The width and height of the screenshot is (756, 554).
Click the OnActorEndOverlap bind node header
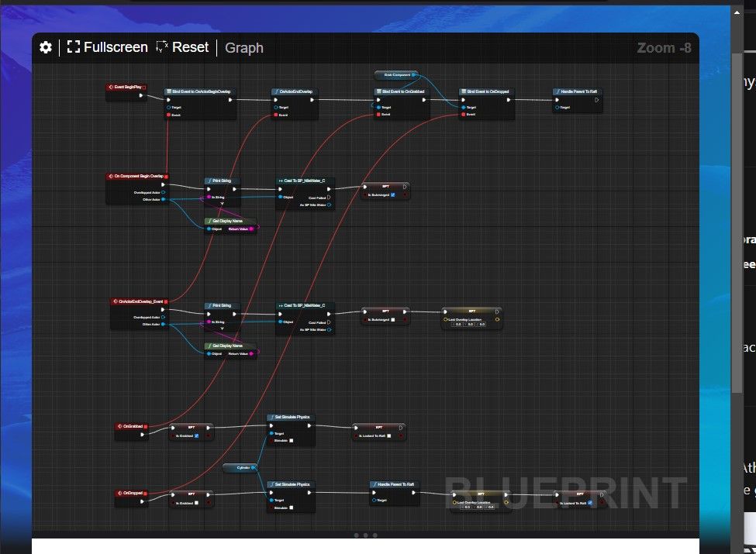294,91
